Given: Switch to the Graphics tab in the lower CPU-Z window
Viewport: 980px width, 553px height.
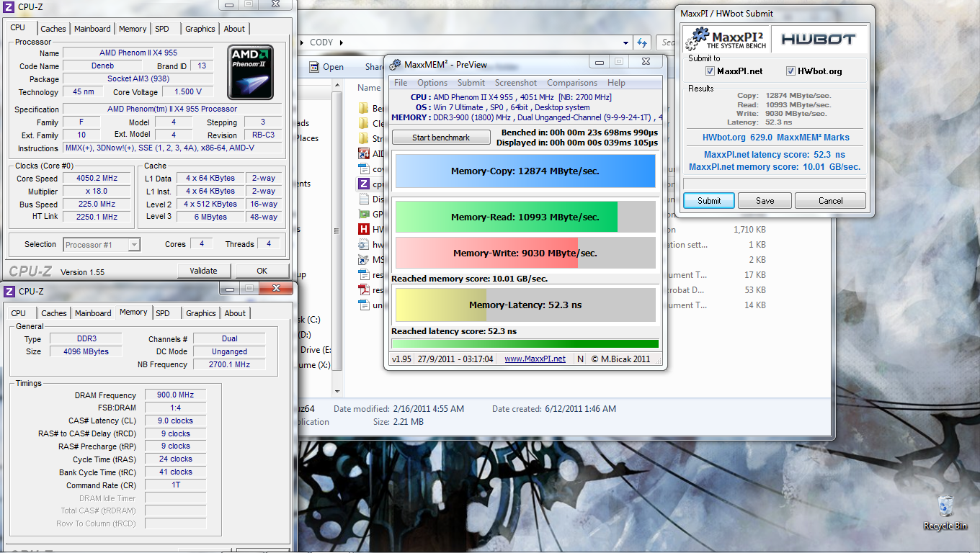Looking at the screenshot, I should (x=201, y=313).
